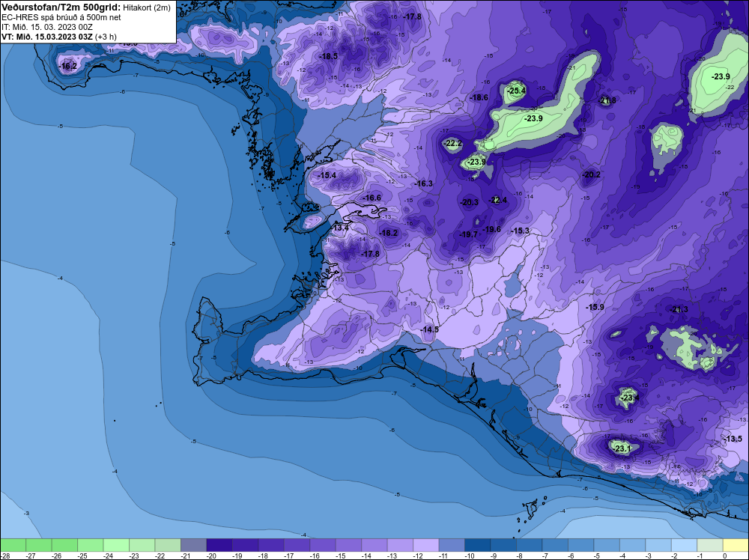This screenshot has height=560, width=749.
Task: Click the -22.2 temperature label
Action: point(453,143)
